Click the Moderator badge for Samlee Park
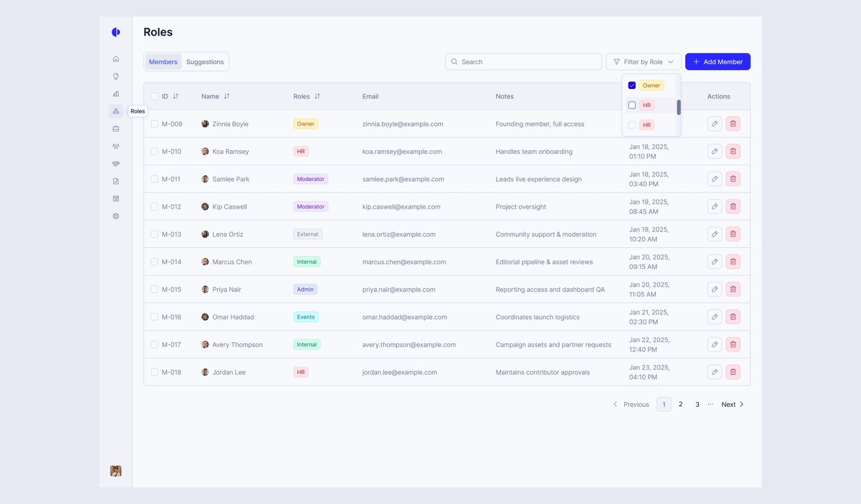The width and height of the screenshot is (861, 504). pyautogui.click(x=310, y=179)
